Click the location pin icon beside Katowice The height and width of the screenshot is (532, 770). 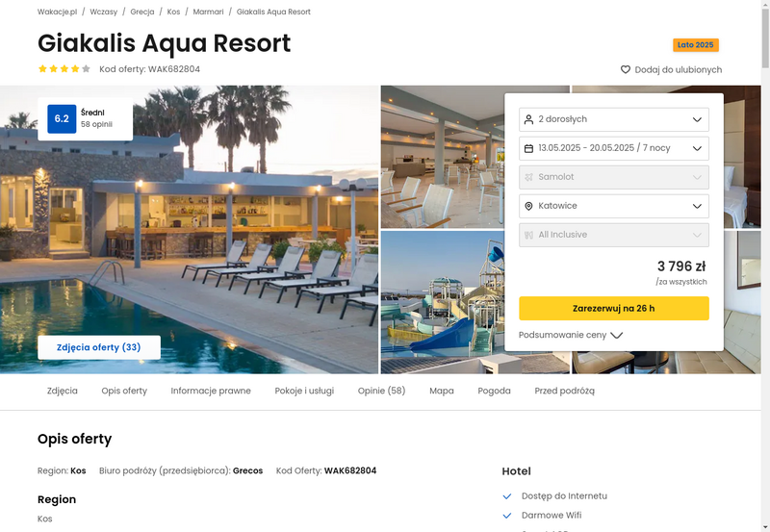528,206
